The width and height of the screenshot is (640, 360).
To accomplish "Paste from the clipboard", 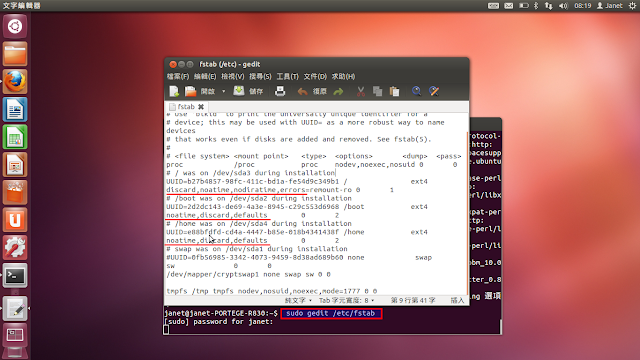I will 394,91.
